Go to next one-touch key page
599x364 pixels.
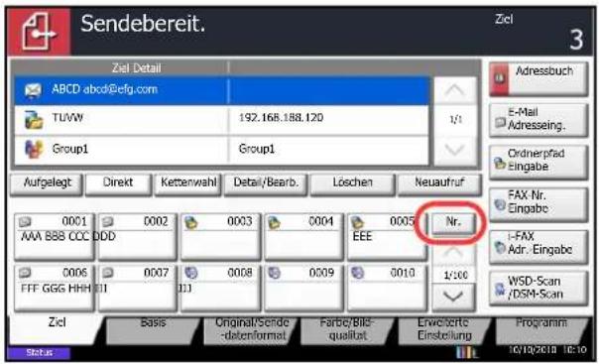click(453, 297)
